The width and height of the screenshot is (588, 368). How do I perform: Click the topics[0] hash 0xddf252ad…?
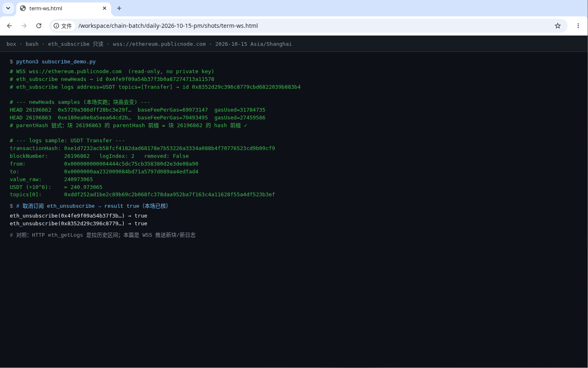169,195
